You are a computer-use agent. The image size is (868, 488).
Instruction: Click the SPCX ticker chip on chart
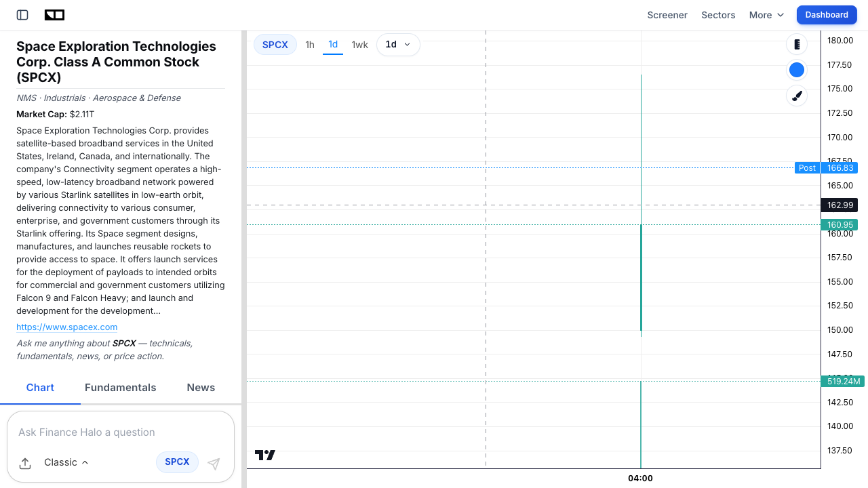(275, 45)
